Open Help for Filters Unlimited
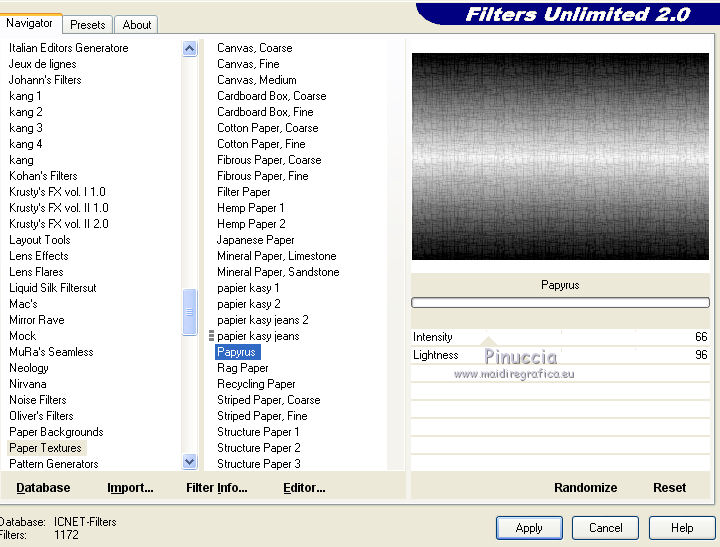Viewport: 720px width, 547px height. tap(682, 528)
